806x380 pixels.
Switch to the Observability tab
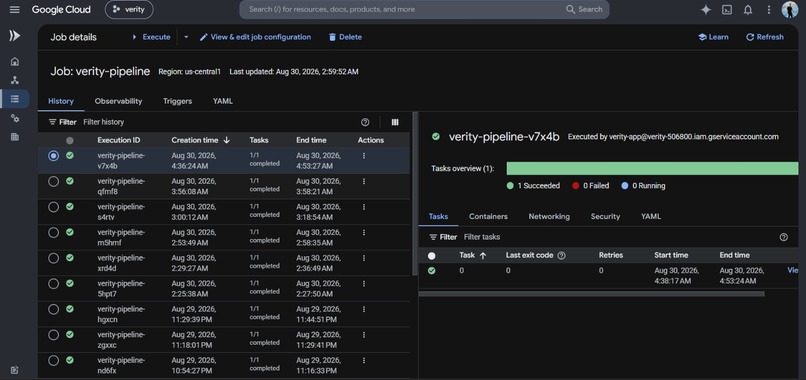(x=118, y=101)
